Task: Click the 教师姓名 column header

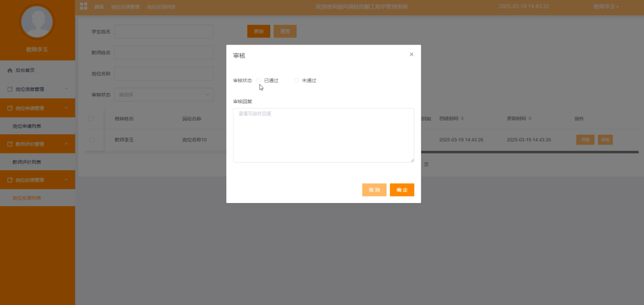Action: click(124, 119)
